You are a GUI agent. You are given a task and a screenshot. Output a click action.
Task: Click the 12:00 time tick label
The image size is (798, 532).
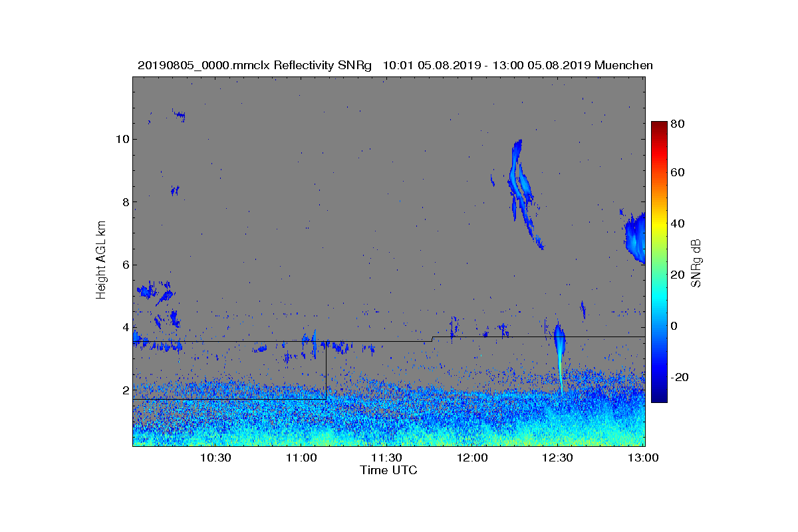[x=472, y=458]
